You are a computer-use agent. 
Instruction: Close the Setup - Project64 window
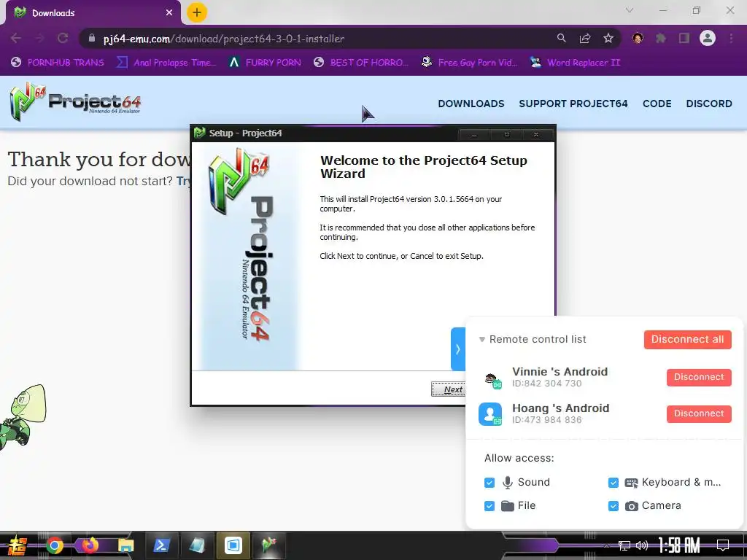click(x=536, y=135)
